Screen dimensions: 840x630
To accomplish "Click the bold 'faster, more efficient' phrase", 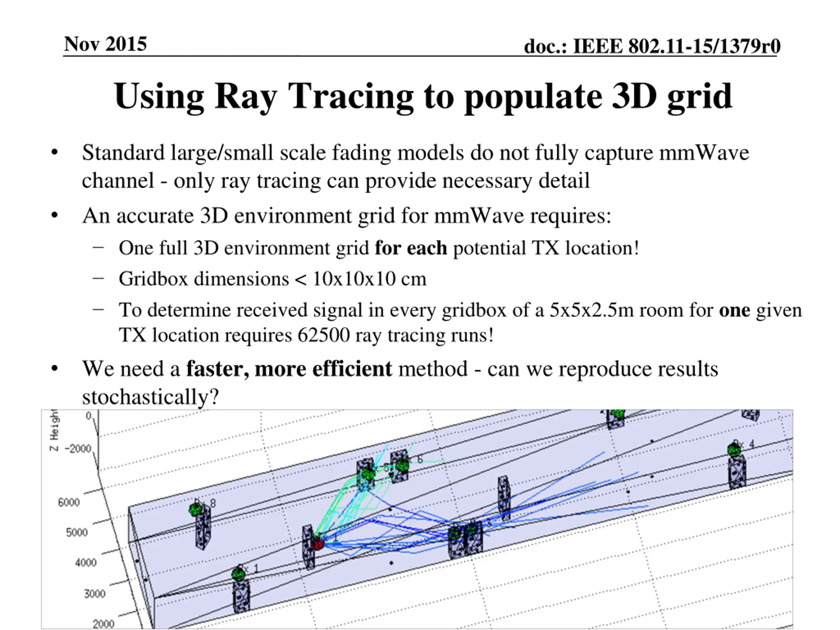I will tap(289, 369).
